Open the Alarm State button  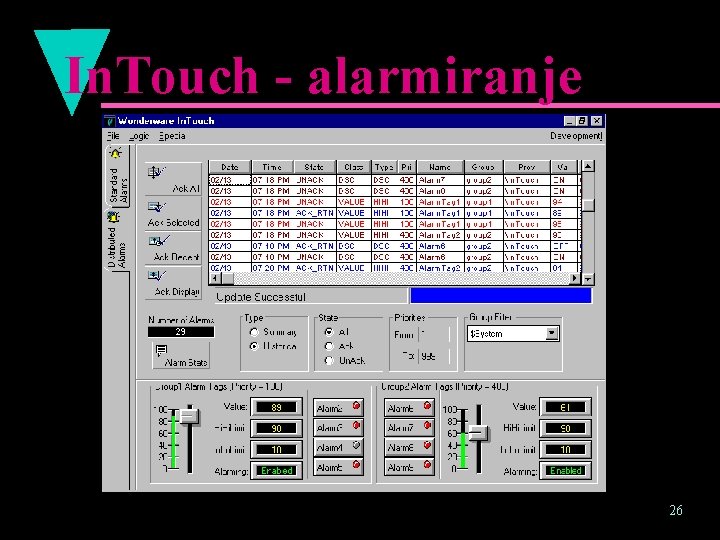181,355
